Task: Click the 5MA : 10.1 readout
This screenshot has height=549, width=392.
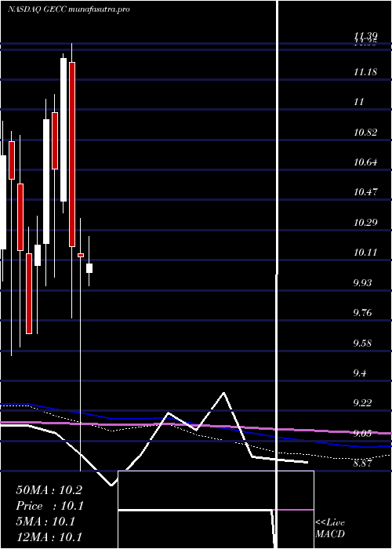Action: coord(45,522)
